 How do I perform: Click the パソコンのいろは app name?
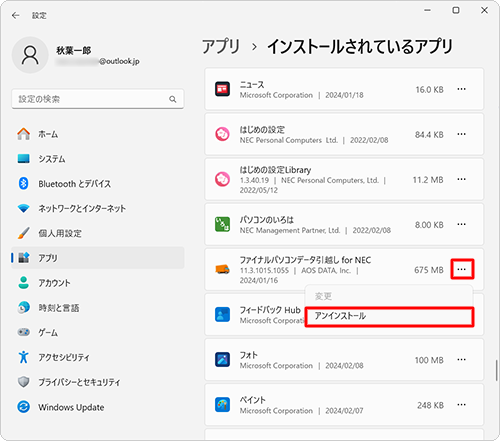267,220
